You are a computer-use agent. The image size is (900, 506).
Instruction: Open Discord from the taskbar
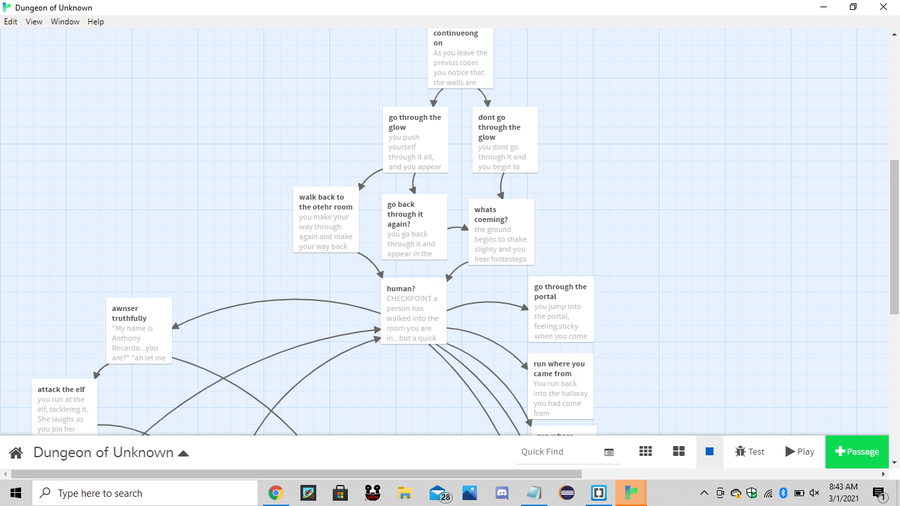(502, 493)
